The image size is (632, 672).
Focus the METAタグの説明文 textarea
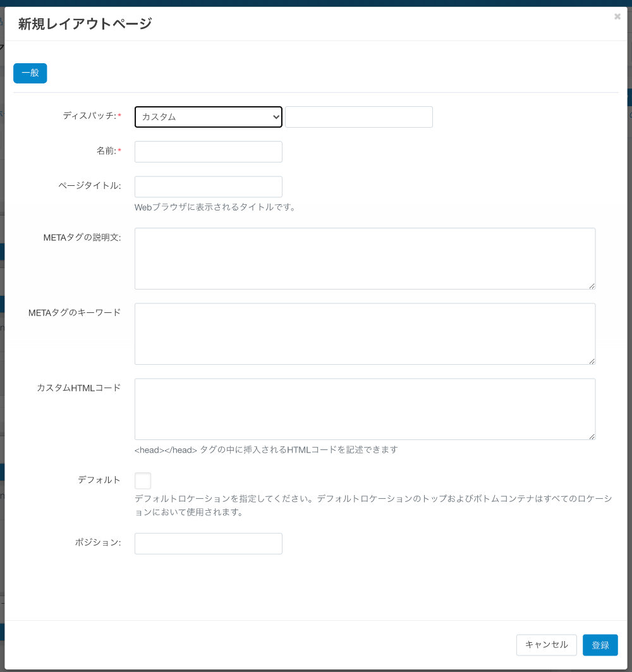pos(365,259)
